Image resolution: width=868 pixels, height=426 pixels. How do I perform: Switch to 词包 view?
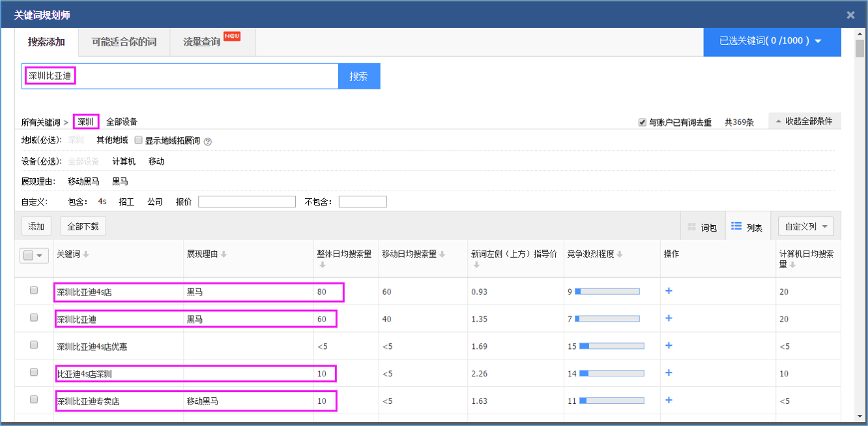(702, 227)
